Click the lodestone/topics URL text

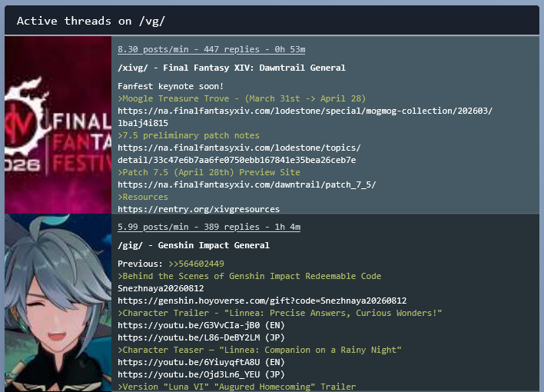coord(239,148)
